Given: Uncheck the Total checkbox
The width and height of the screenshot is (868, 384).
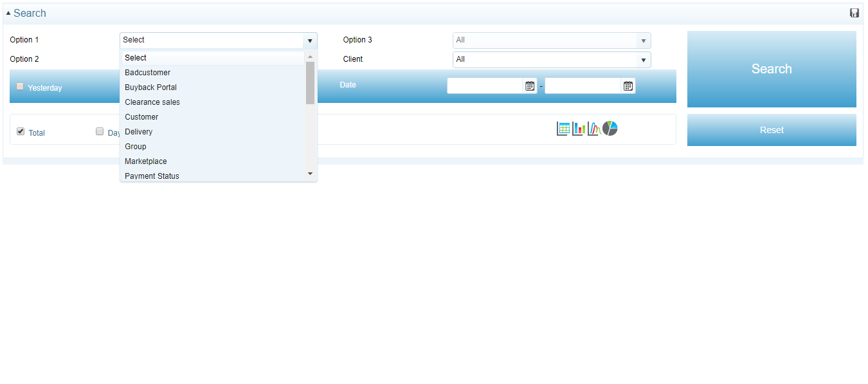Looking at the screenshot, I should 21,131.
